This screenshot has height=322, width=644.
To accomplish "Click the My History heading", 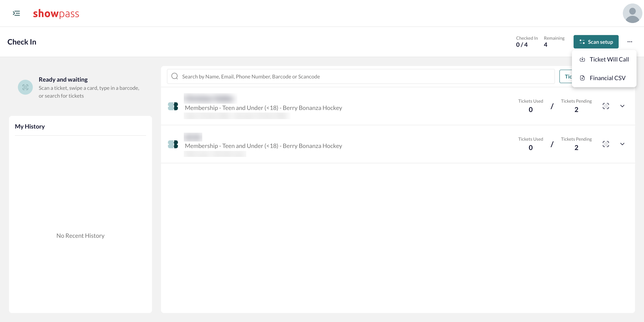I will pyautogui.click(x=30, y=126).
